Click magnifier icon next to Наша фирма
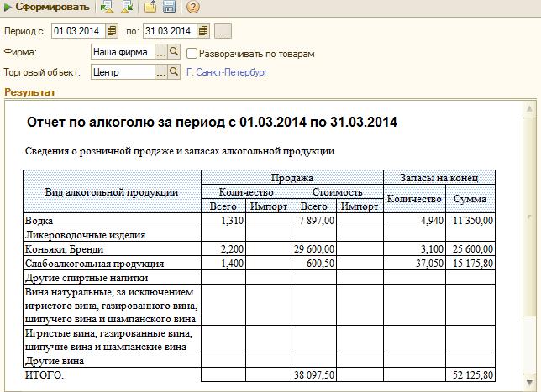The width and height of the screenshot is (541, 392). pos(174,52)
